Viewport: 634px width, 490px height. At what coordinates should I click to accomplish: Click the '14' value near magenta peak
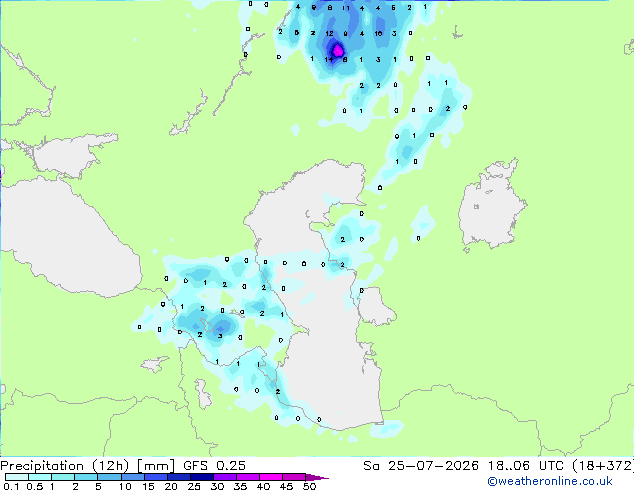point(329,59)
